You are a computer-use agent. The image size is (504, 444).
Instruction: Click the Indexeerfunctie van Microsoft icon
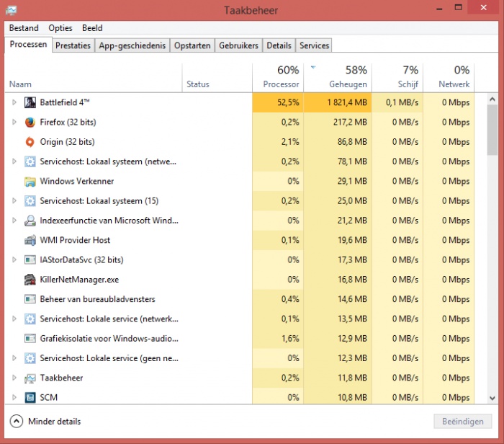pos(30,221)
